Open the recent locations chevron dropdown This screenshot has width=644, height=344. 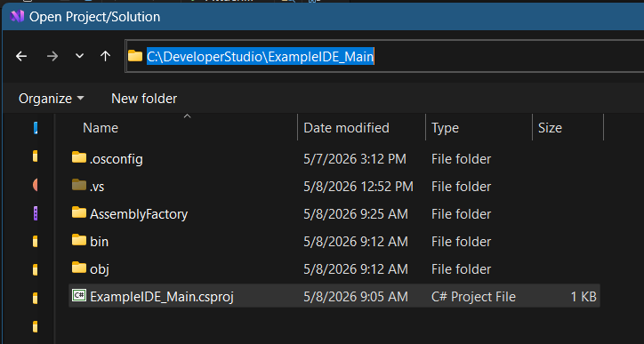[79, 56]
